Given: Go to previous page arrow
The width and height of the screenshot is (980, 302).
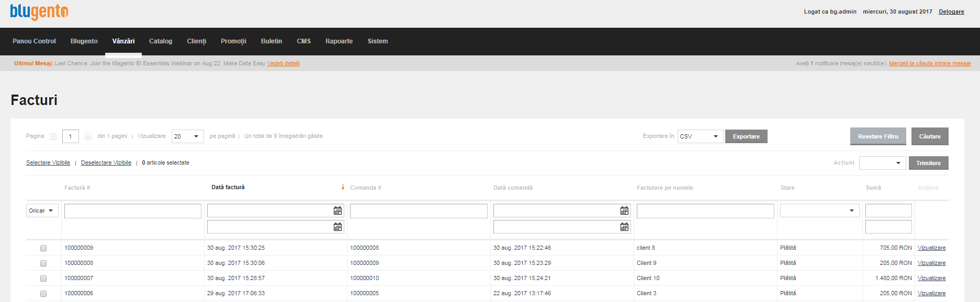Looking at the screenshot, I should click(53, 136).
